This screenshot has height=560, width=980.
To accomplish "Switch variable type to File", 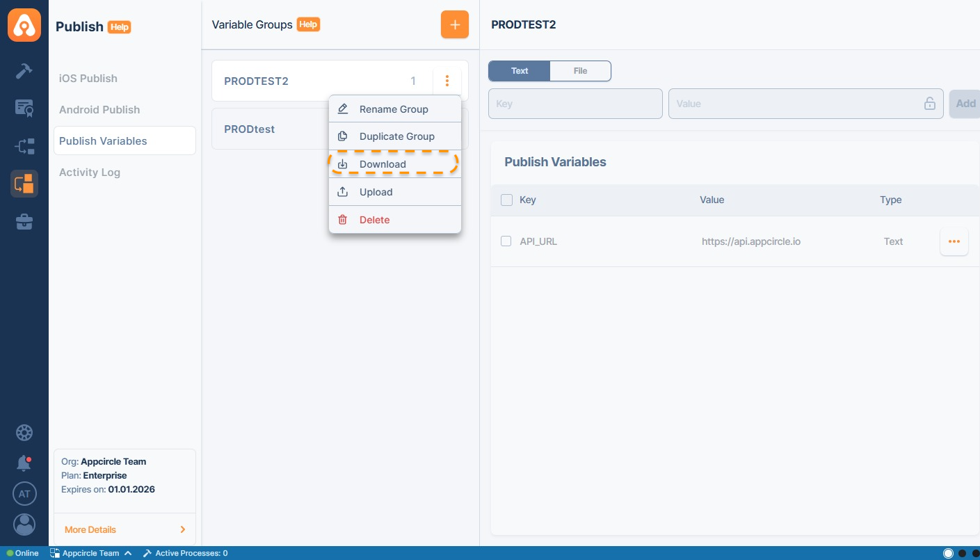I will click(x=580, y=71).
